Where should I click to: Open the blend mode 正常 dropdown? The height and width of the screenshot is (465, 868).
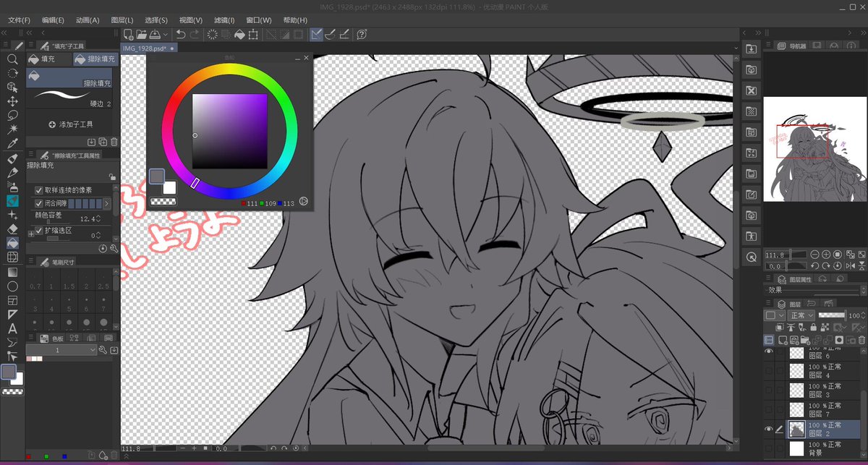[801, 316]
